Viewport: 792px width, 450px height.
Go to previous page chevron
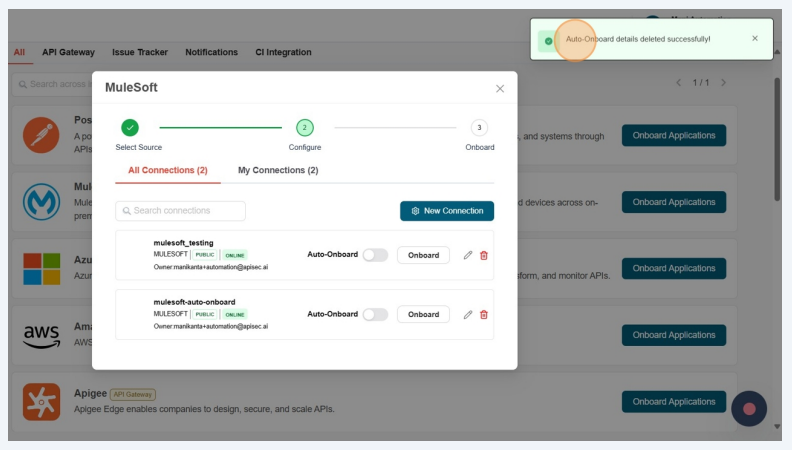pos(679,82)
